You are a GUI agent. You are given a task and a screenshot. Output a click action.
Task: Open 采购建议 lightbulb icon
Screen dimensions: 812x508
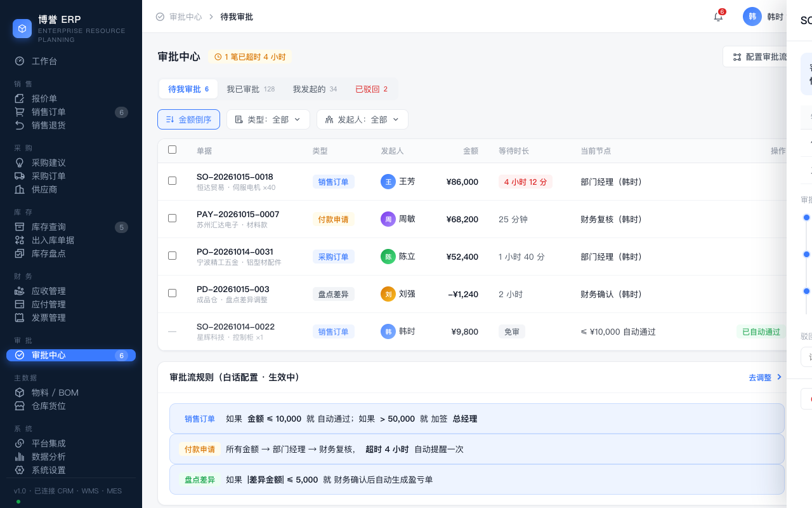[20, 163]
